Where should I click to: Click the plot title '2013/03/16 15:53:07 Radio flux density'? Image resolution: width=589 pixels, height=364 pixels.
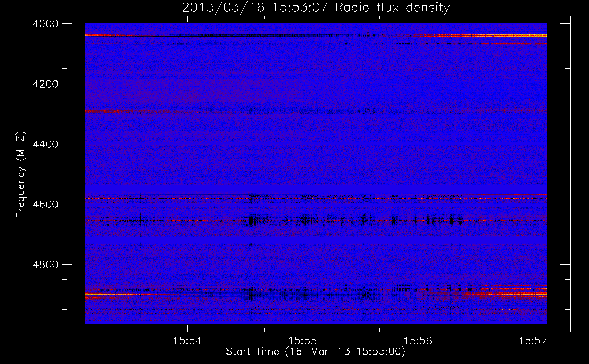(316, 8)
